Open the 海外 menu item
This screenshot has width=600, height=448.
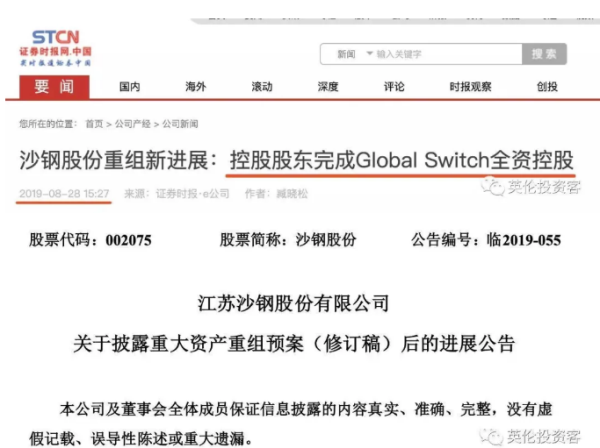tap(196, 87)
